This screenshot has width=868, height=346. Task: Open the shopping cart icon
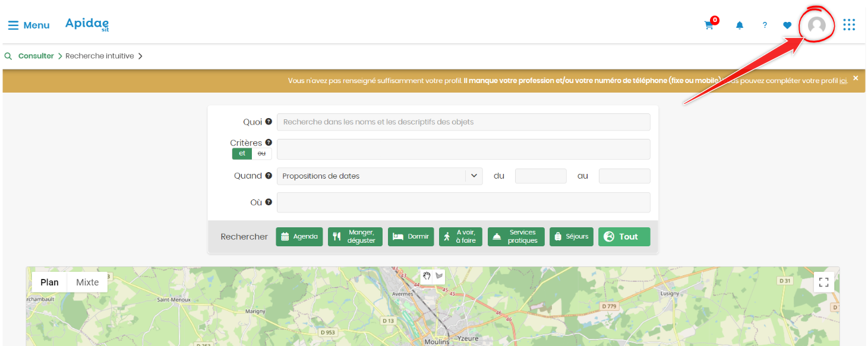click(x=709, y=26)
